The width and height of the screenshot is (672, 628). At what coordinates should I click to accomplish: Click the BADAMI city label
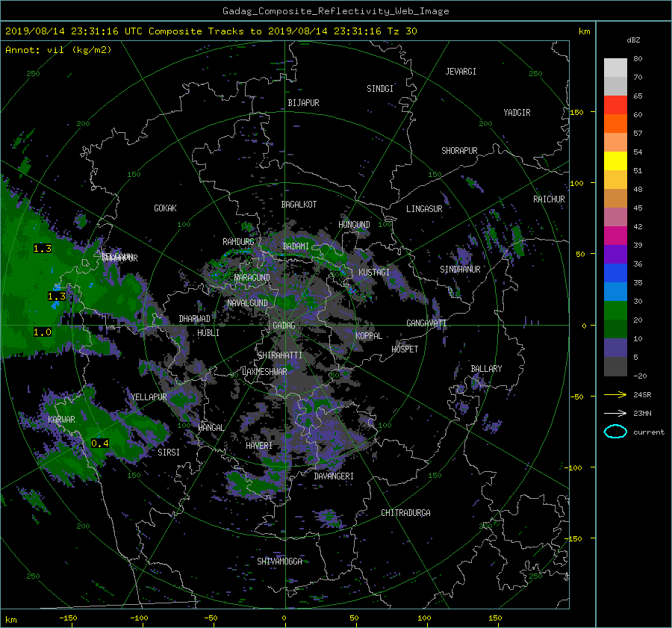click(296, 246)
